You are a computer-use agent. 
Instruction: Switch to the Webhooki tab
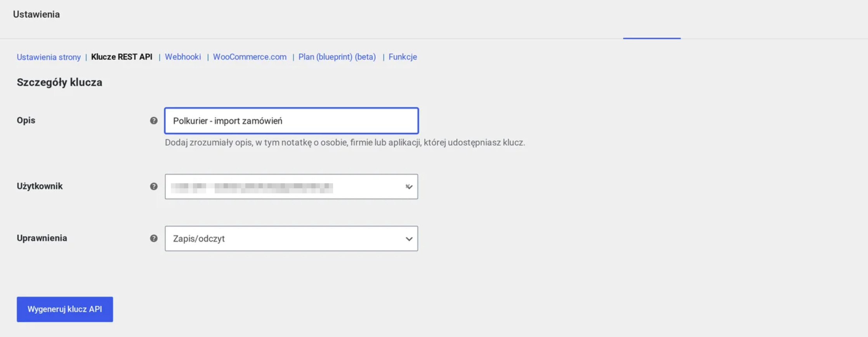(x=183, y=57)
